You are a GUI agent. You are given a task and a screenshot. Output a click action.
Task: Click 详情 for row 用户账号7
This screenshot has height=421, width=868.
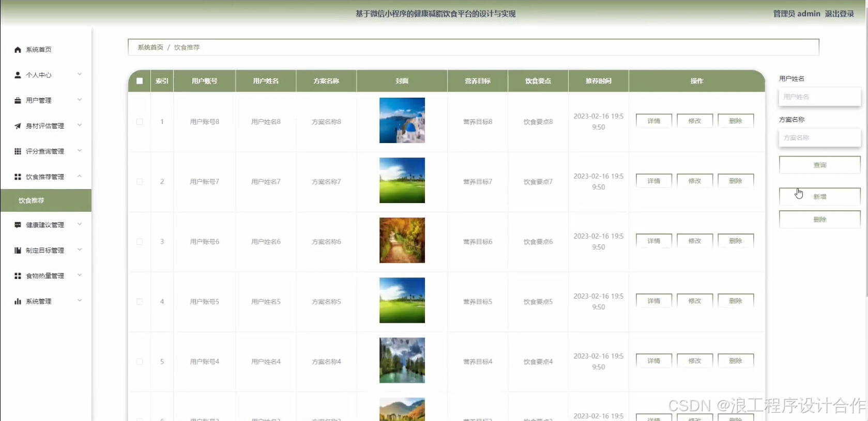pos(654,181)
